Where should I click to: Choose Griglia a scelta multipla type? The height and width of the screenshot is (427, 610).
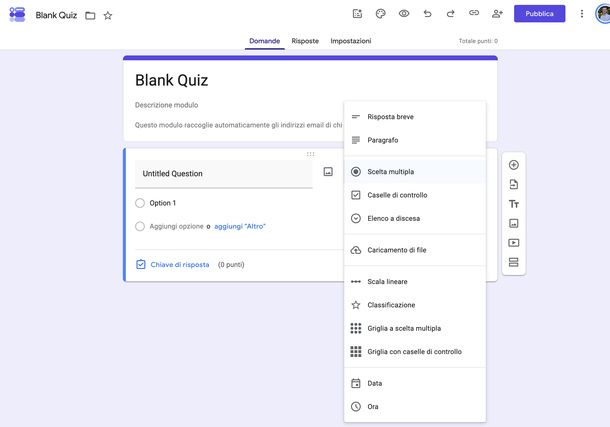[415, 328]
